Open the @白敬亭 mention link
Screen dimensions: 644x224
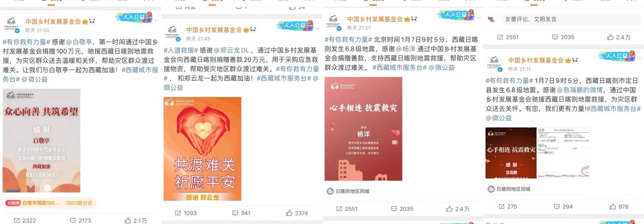[x=79, y=42]
